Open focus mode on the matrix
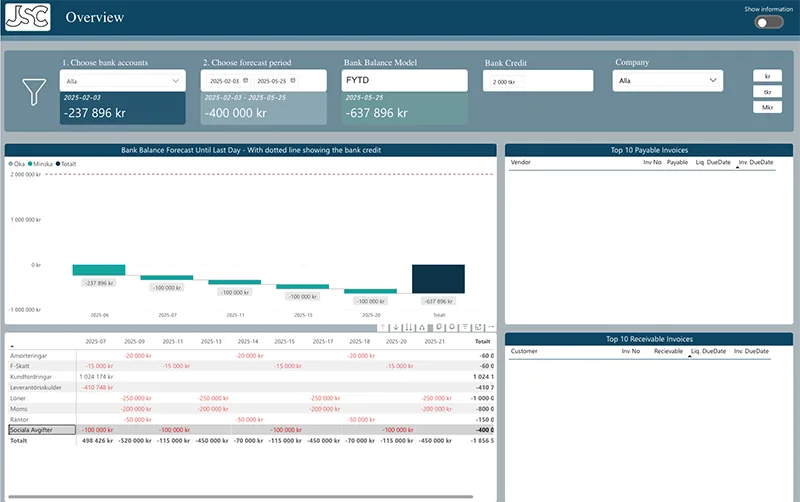This screenshot has width=800, height=502. [478, 327]
